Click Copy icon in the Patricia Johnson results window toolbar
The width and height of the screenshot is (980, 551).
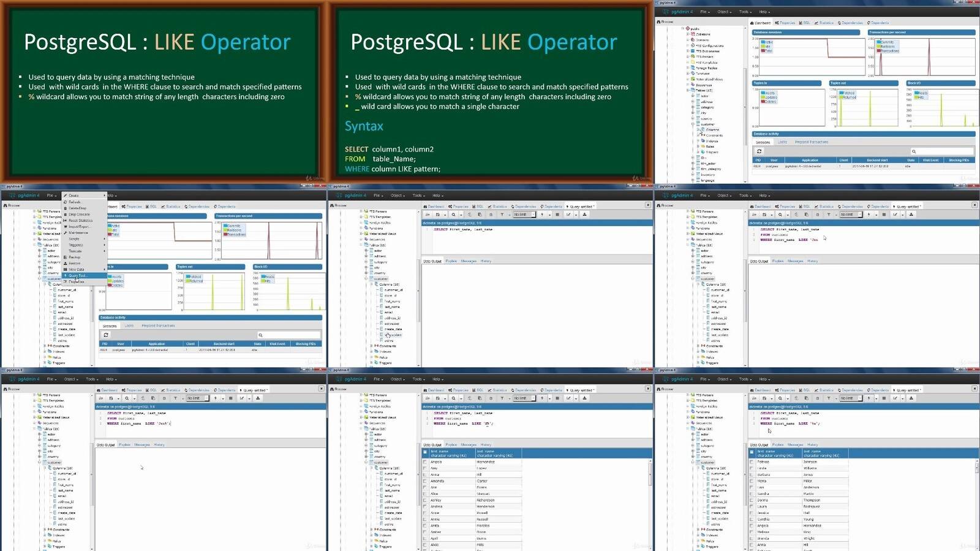tap(796, 398)
